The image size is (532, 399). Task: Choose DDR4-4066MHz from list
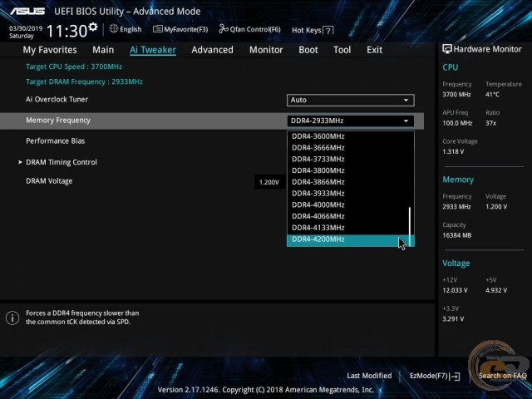(351, 216)
